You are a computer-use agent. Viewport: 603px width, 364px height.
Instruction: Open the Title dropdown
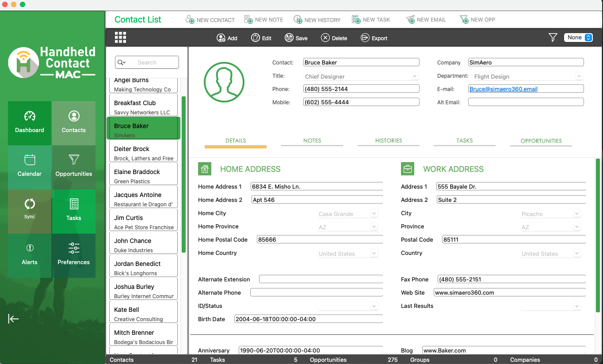tap(361, 76)
